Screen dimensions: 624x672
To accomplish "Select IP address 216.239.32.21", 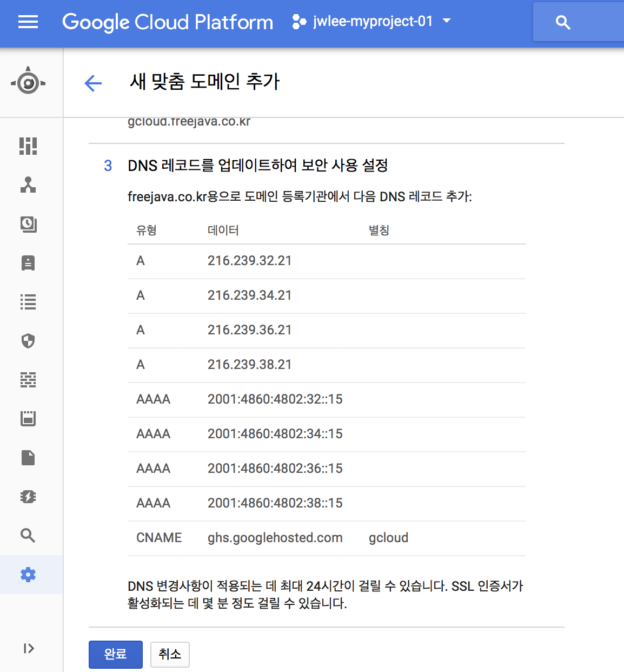I will point(249,261).
